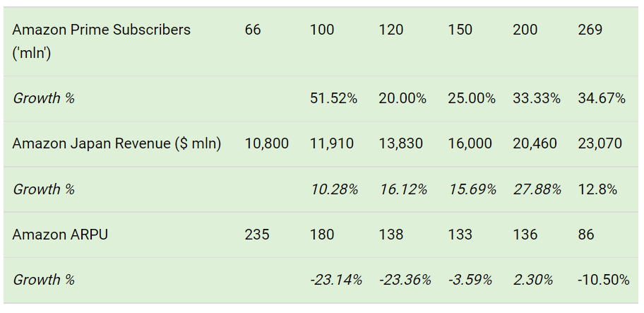Image resolution: width=644 pixels, height=313 pixels.
Task: Click the Amazon ARPU row label
Action: click(60, 235)
